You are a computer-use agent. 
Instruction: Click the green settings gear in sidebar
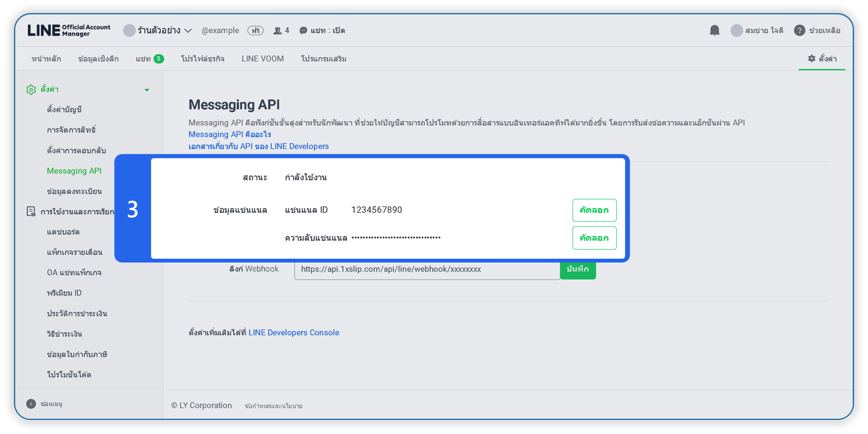pos(31,89)
